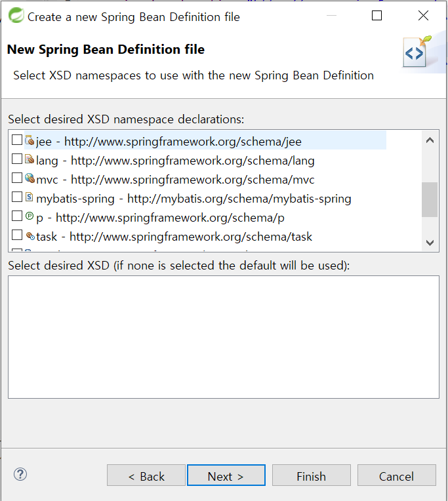448x501 pixels.
Task: Proceed with the Next button
Action: click(226, 475)
